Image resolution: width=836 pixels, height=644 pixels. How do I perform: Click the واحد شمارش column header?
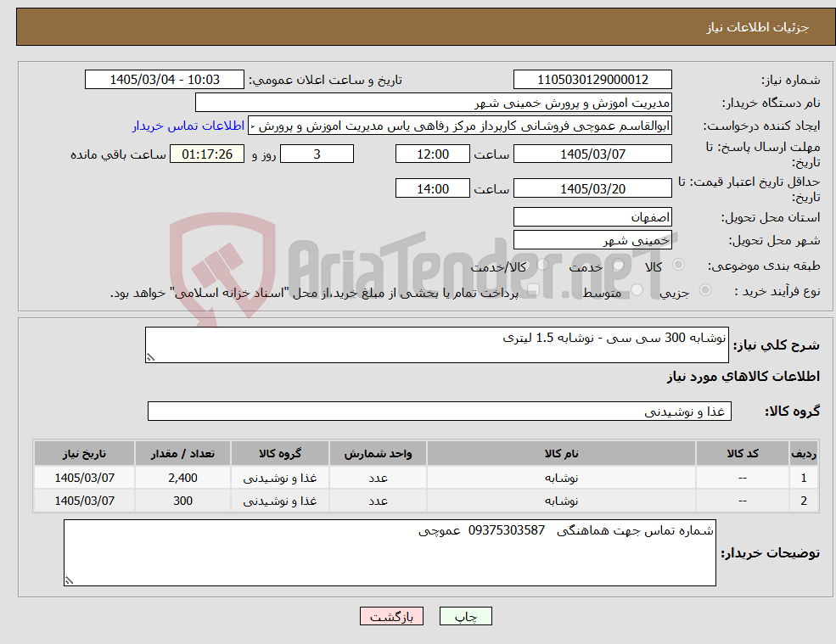pos(378,454)
